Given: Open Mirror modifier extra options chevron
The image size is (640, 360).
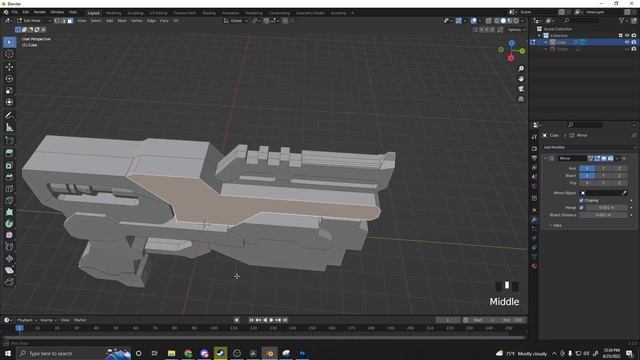Looking at the screenshot, I should click(x=617, y=158).
